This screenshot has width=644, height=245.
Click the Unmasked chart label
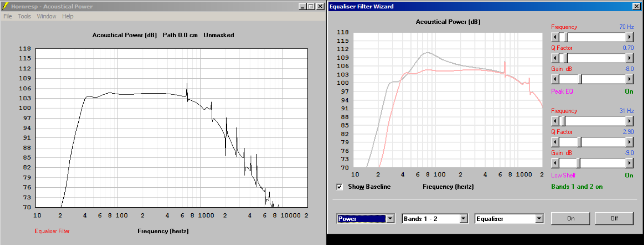tap(219, 35)
